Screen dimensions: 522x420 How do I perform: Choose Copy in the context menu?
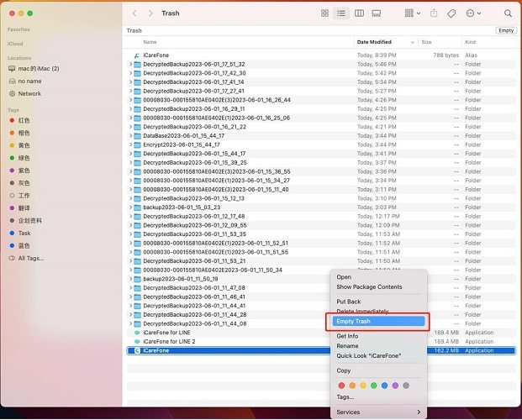tap(344, 370)
